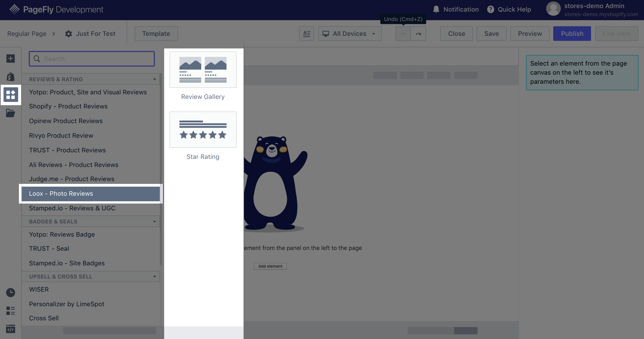Select Opinew Product Reviews
Screen dimensions: 644x339
click(91, 121)
